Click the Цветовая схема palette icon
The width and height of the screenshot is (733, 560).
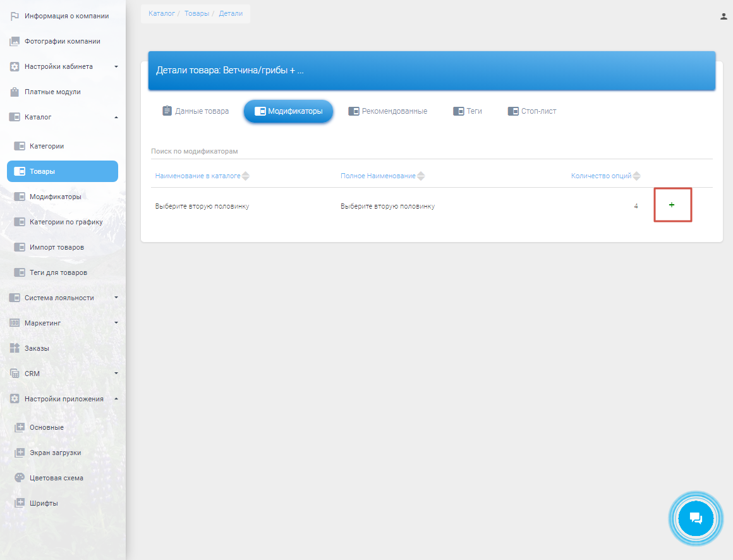(x=20, y=478)
